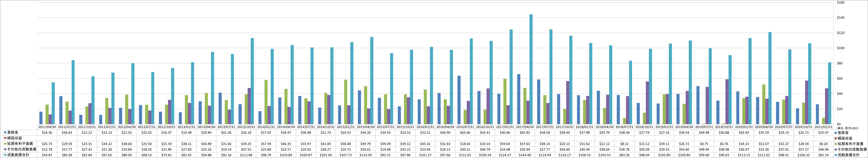Click the green 短期有利子負債 swatch in the table row header
The image size is (868, 158).
click(5, 144)
